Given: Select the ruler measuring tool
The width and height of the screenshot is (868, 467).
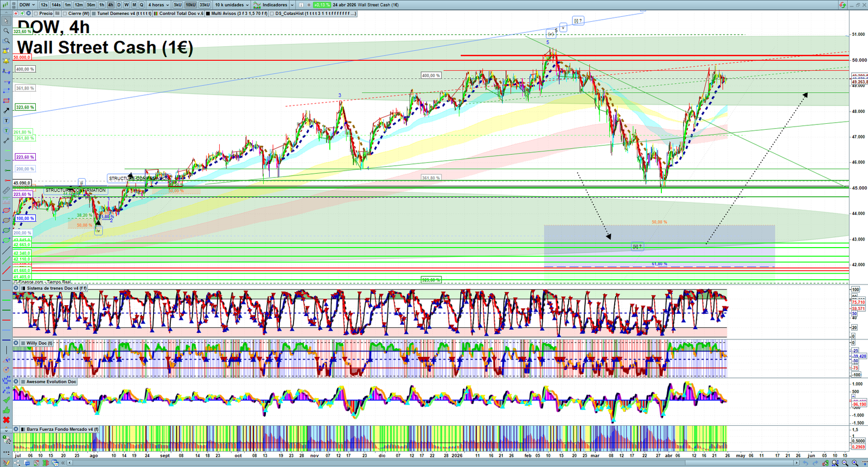Looking at the screenshot, I should (6, 191).
